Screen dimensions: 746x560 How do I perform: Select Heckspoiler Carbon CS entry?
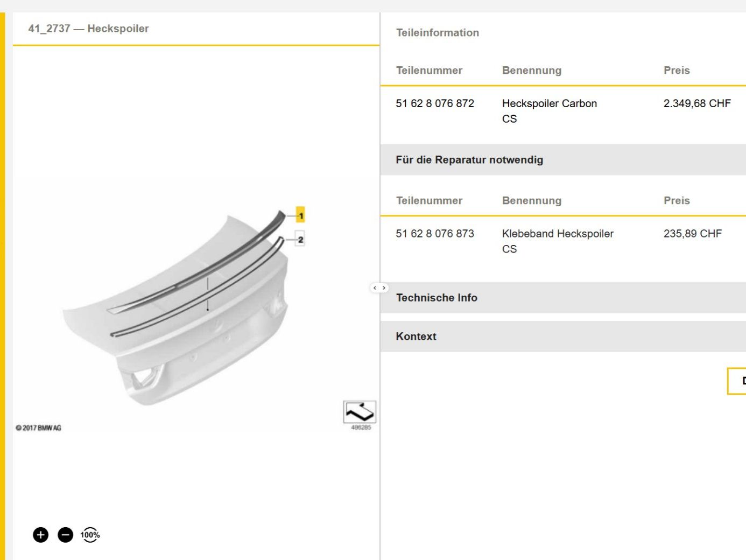(550, 111)
